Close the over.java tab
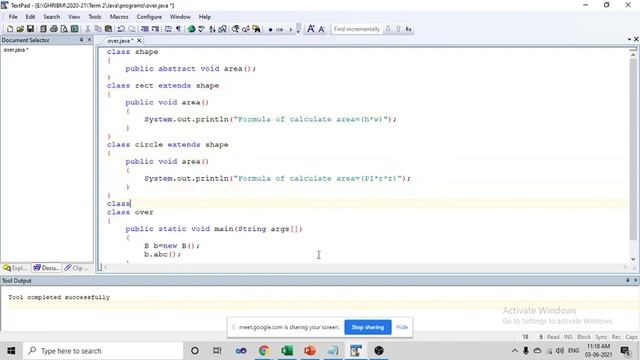640x360 pixels. pyautogui.click(x=139, y=41)
